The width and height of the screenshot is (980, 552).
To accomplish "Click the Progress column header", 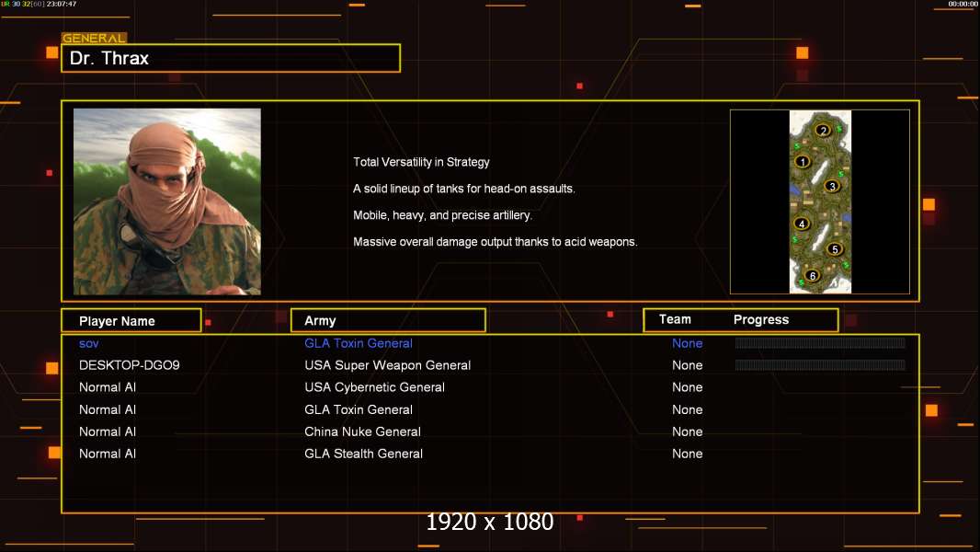I will (x=760, y=319).
